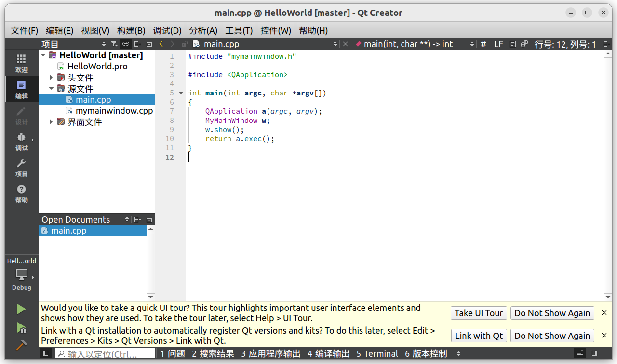Open the 工具(T) menu
617x364 pixels.
click(239, 30)
